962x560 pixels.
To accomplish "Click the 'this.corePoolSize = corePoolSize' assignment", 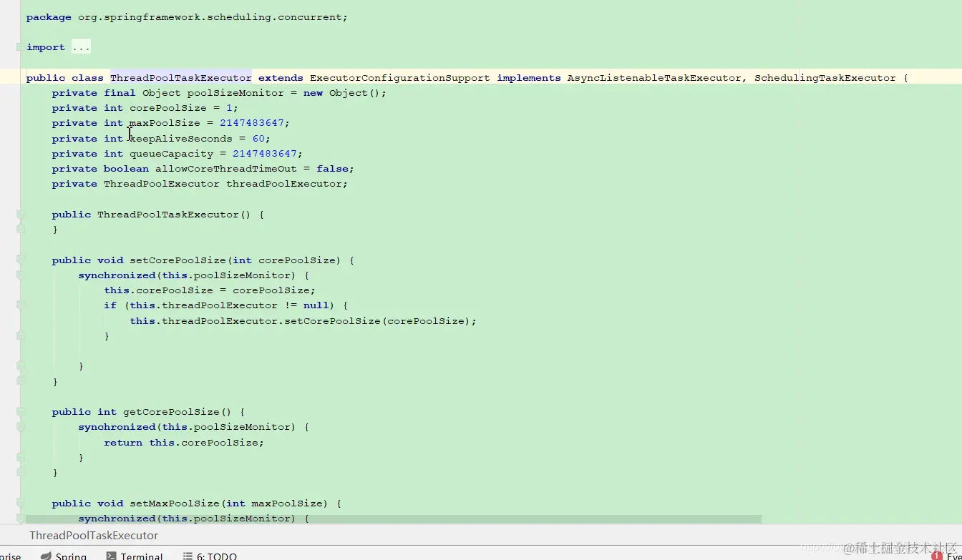I will coord(210,290).
